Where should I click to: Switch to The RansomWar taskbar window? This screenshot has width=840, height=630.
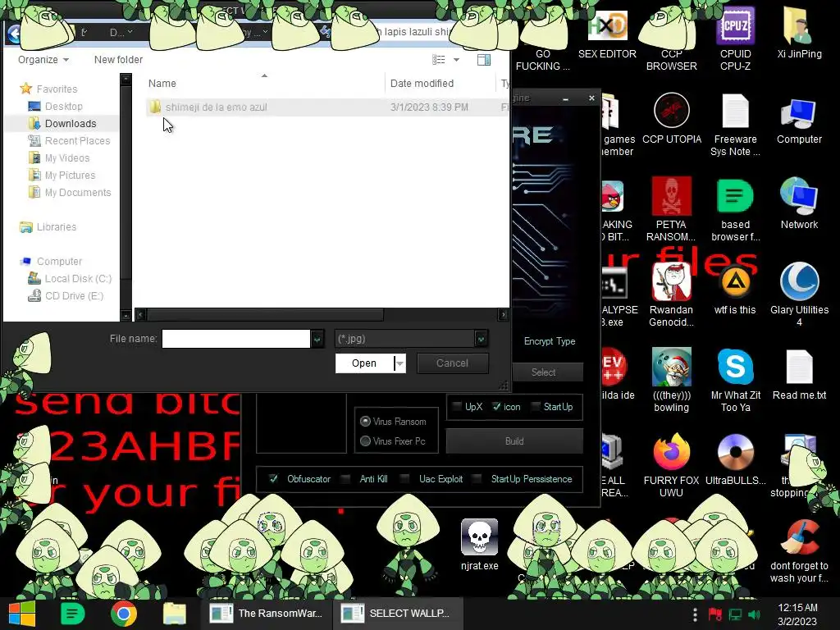(267, 614)
